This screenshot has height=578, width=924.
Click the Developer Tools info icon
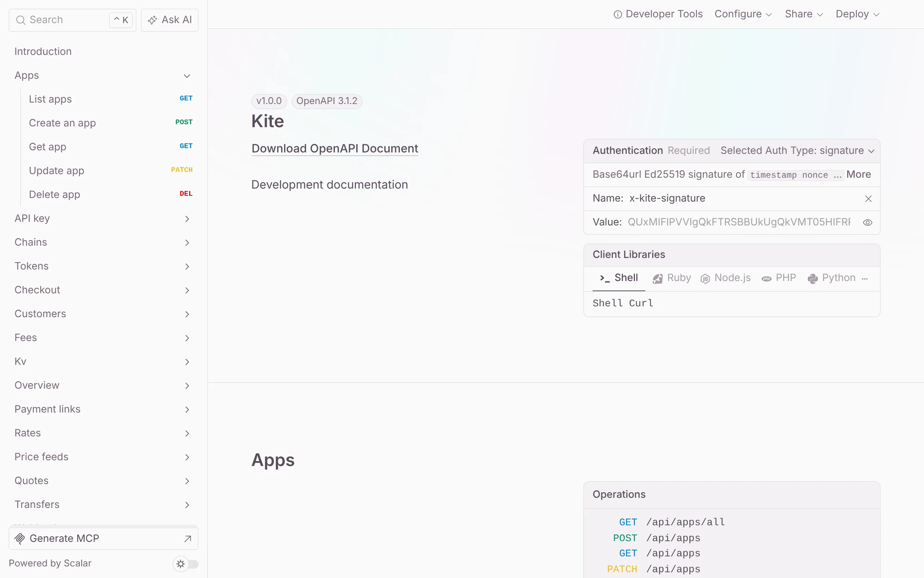[618, 14]
